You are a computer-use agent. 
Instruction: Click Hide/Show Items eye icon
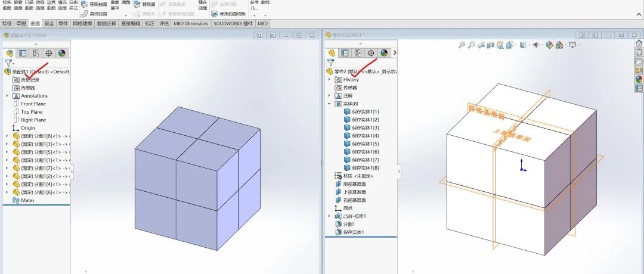click(x=536, y=45)
